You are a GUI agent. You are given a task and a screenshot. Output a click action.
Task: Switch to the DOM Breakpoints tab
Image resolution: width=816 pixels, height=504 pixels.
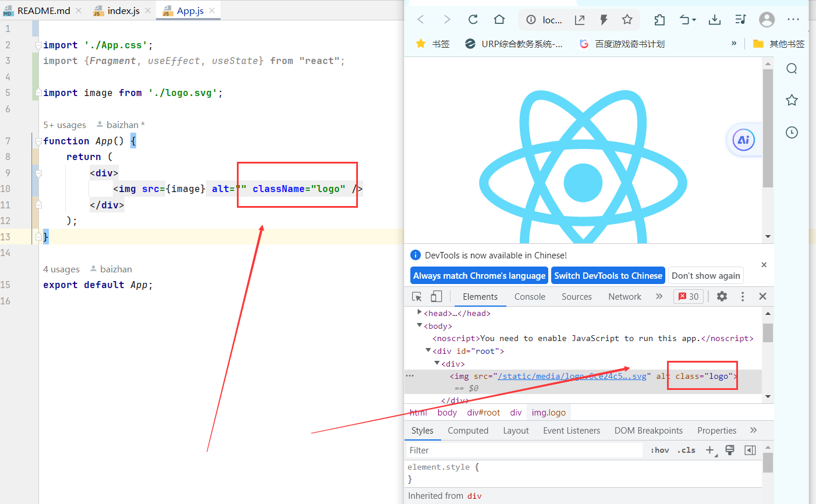click(x=648, y=431)
